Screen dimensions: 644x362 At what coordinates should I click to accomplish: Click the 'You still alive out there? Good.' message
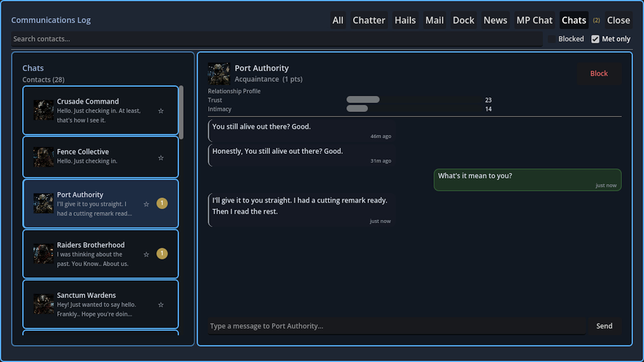(x=302, y=131)
